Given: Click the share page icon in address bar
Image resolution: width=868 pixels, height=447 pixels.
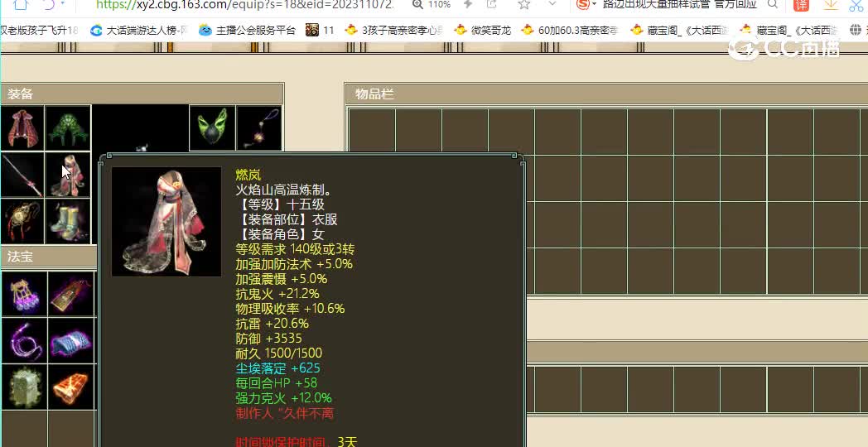Looking at the screenshot, I should pyautogui.click(x=491, y=4).
